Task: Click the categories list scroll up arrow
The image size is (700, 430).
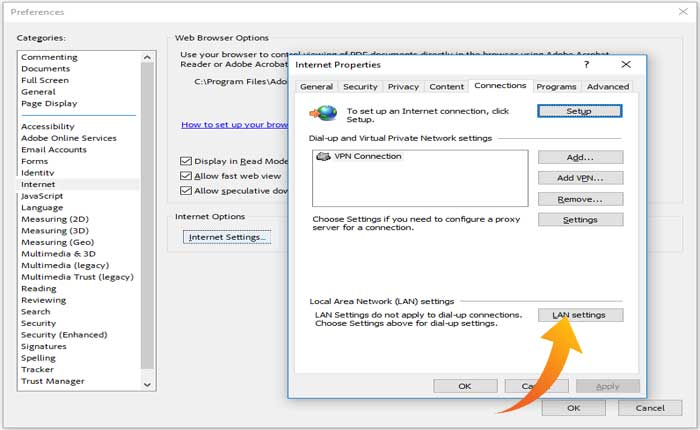Action: pos(147,58)
